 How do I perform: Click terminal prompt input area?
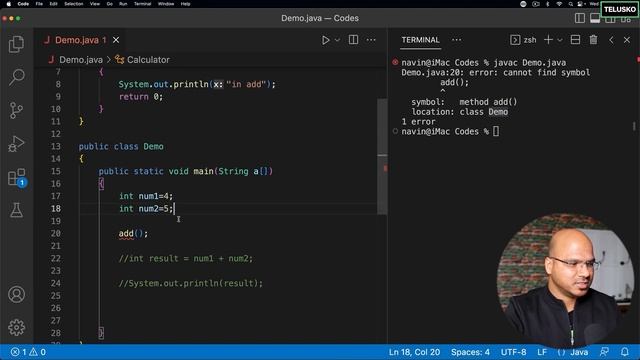[496, 131]
